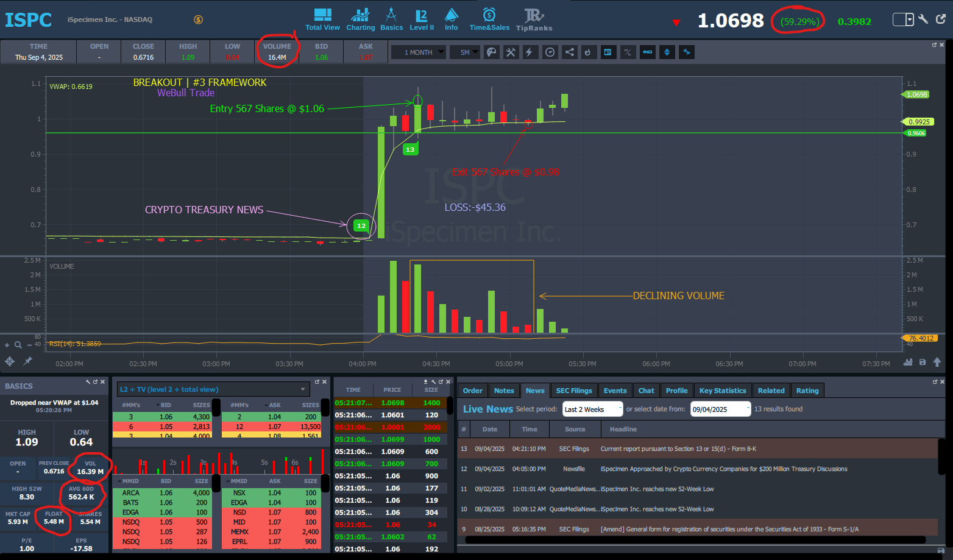The height and width of the screenshot is (560, 953).
Task: Expand the layout selector dropdown in header
Action: point(910,19)
